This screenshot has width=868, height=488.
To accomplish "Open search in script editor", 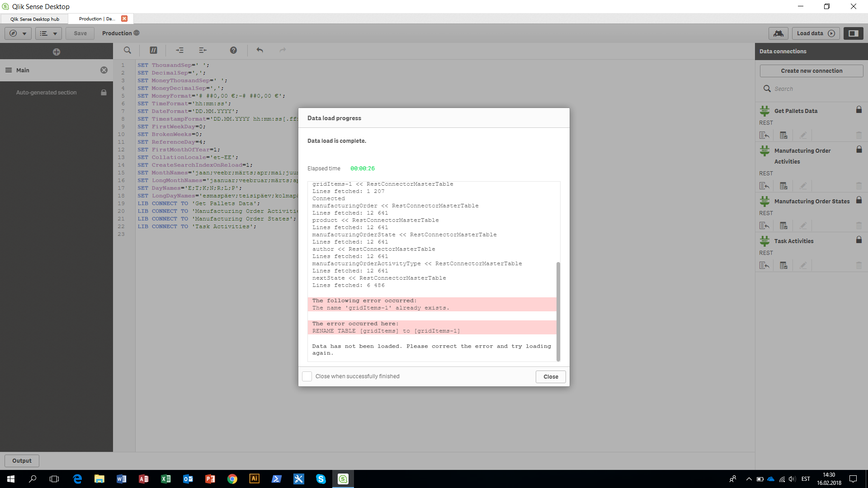I will pos(127,50).
